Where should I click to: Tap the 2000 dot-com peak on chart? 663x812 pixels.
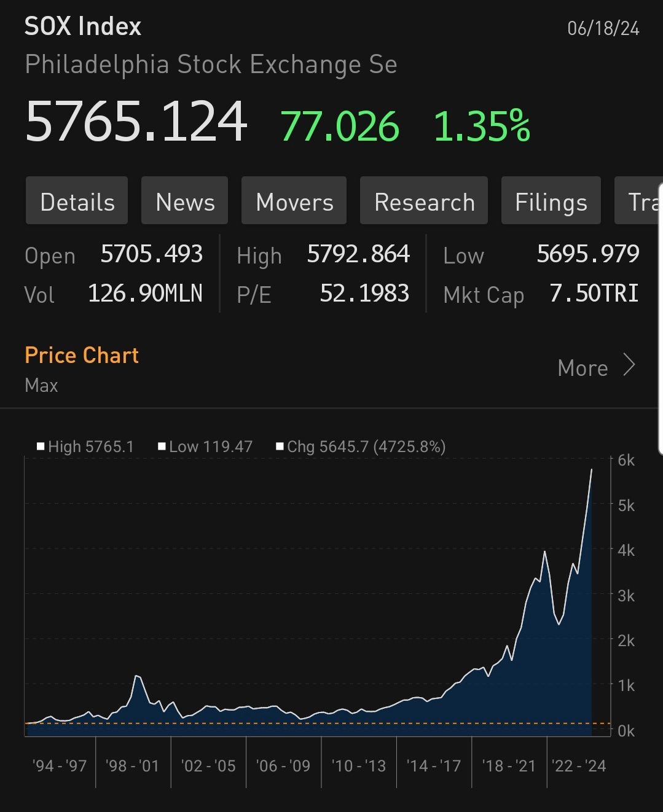(x=137, y=676)
